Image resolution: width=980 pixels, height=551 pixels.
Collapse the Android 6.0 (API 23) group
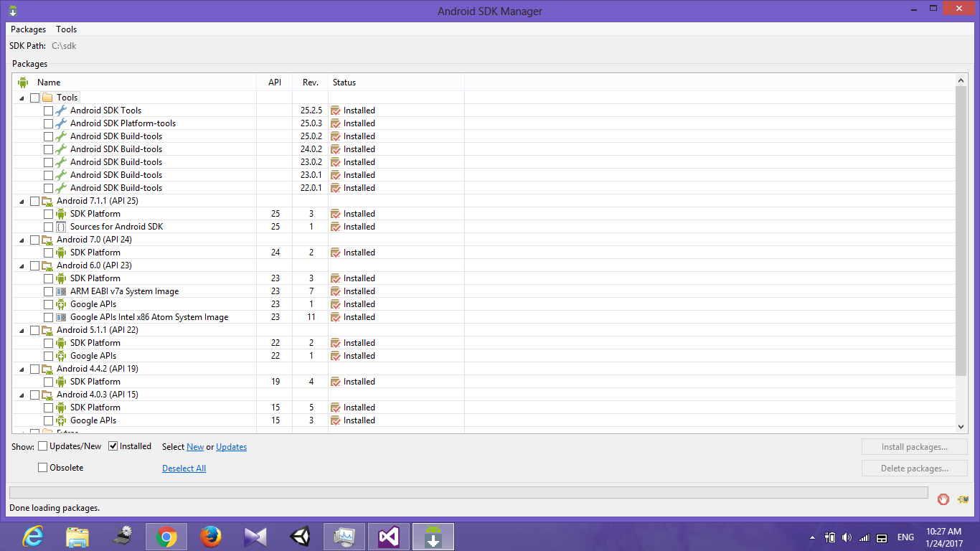point(22,266)
